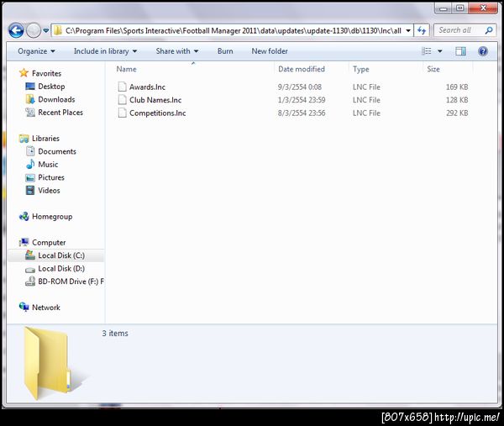Click the Favorites star icon
504x426 pixels.
pos(24,72)
